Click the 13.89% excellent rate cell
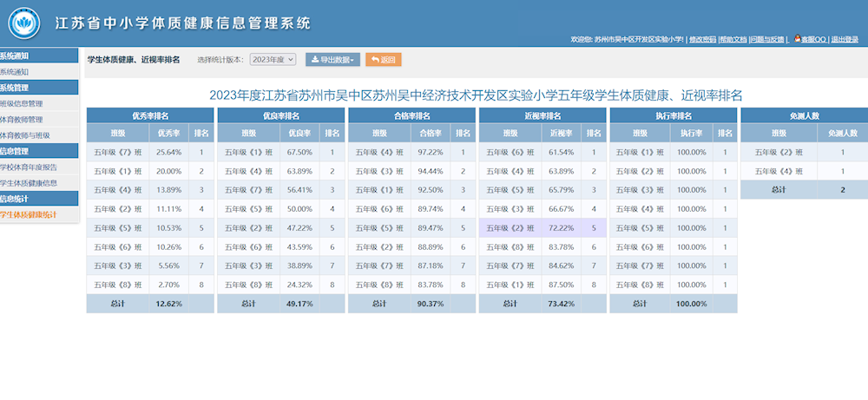 click(169, 190)
